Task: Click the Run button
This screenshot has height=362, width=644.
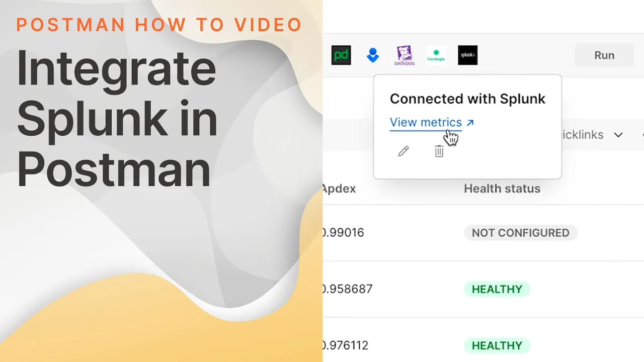Action: [604, 55]
